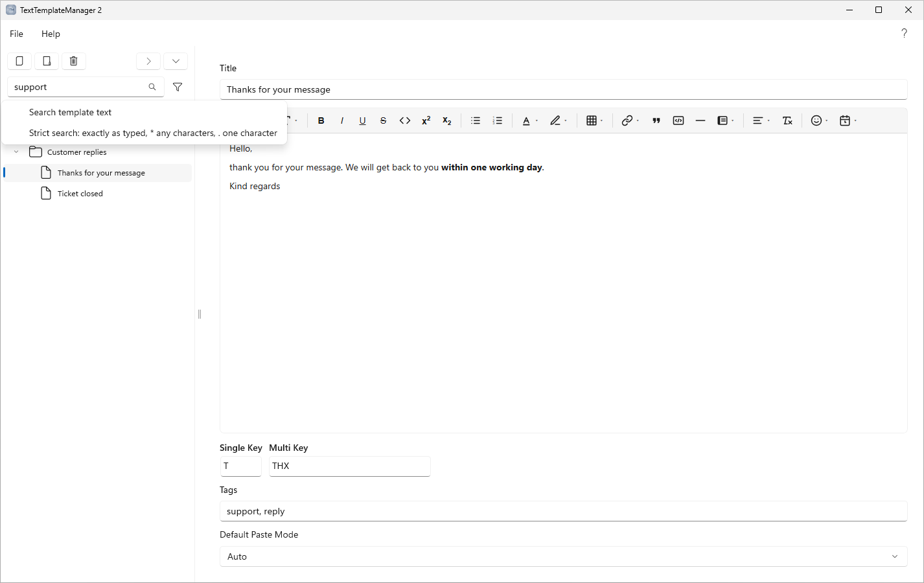The width and height of the screenshot is (924, 583).
Task: Open the Help menu
Action: tap(51, 34)
